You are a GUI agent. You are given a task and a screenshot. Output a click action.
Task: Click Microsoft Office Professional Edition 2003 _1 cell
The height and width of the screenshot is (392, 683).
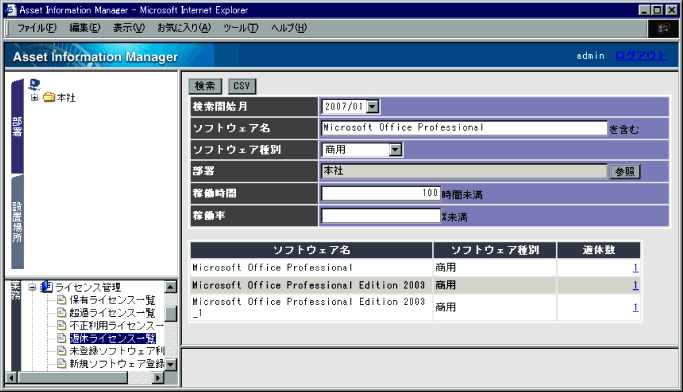coord(311,307)
